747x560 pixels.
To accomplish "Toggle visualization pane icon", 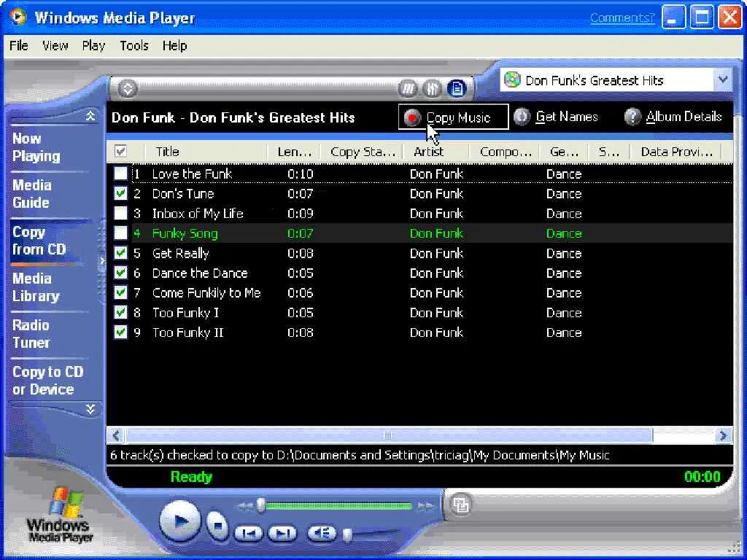I will point(408,88).
